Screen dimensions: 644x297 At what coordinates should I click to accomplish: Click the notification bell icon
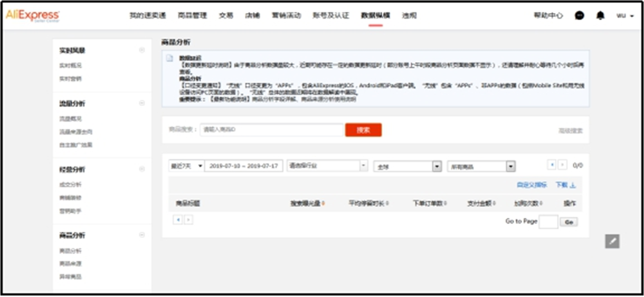point(600,15)
